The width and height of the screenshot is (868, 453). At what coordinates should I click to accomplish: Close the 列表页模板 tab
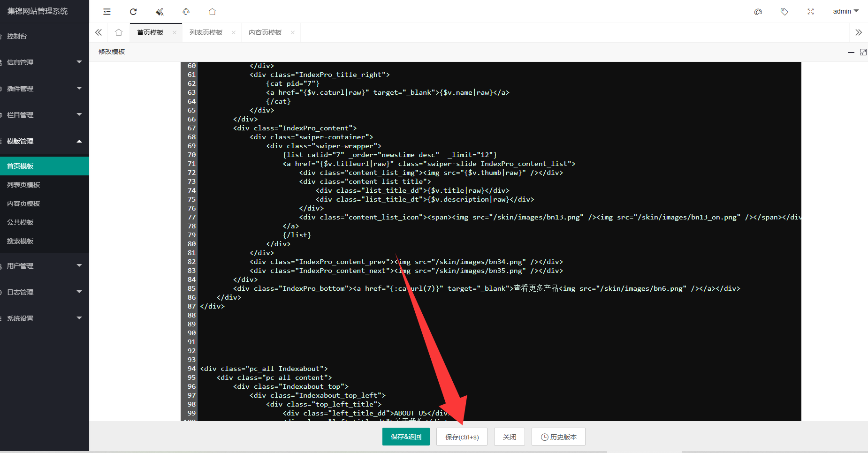pyautogui.click(x=234, y=32)
